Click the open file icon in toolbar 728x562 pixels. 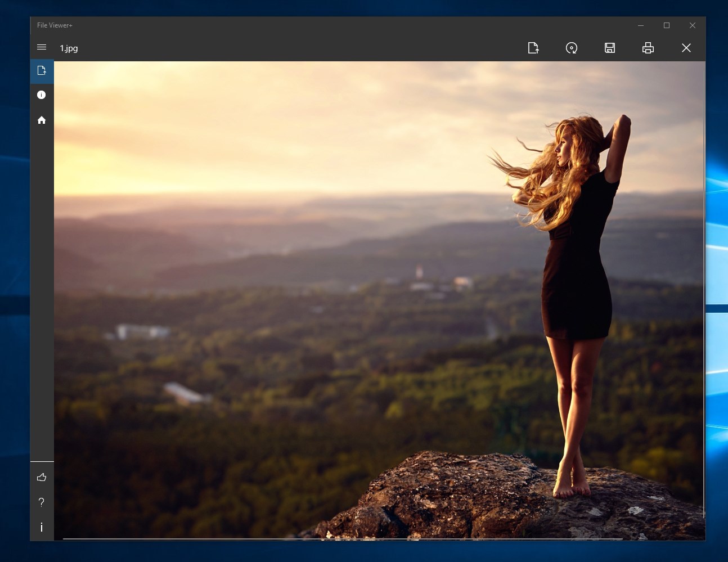pos(533,48)
